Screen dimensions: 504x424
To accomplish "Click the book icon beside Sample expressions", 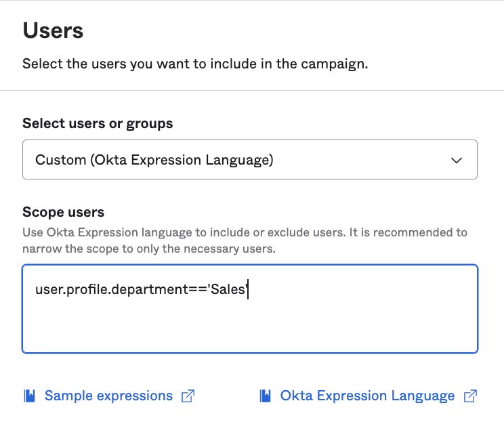I will click(x=29, y=396).
